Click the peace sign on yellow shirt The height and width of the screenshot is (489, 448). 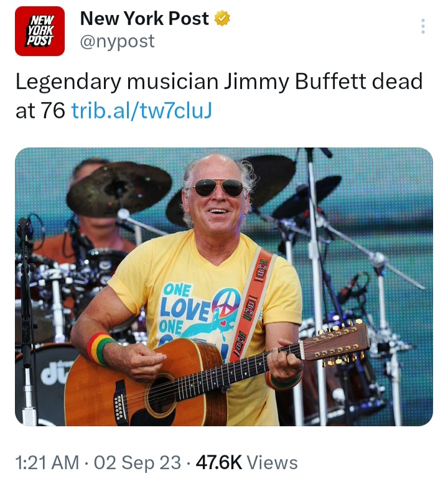[226, 302]
